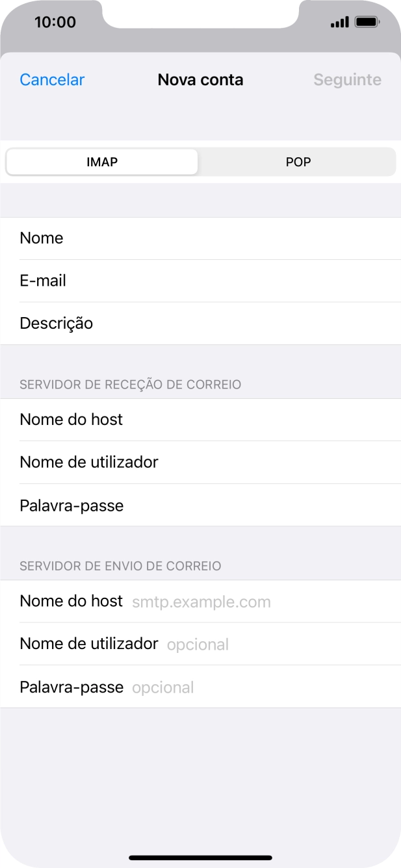The height and width of the screenshot is (868, 401).
Task: Switch to the POP tab
Action: [297, 162]
